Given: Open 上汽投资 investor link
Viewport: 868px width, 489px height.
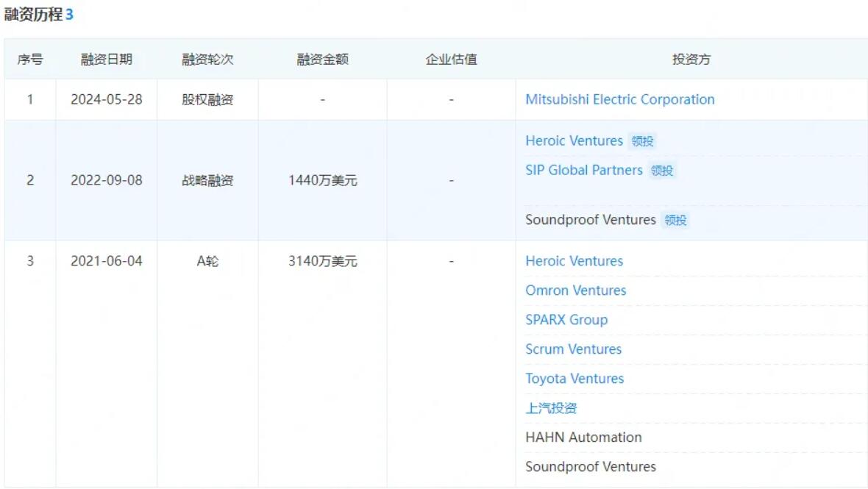Looking at the screenshot, I should coord(551,408).
